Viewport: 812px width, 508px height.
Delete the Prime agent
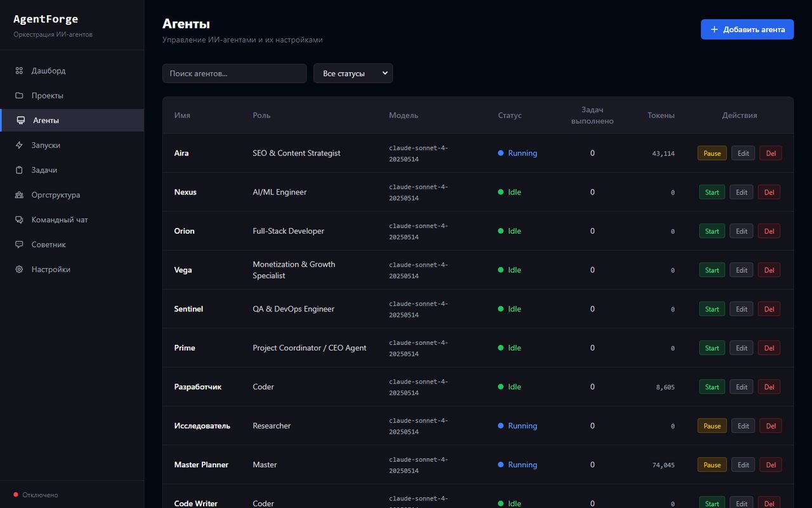tap(769, 348)
